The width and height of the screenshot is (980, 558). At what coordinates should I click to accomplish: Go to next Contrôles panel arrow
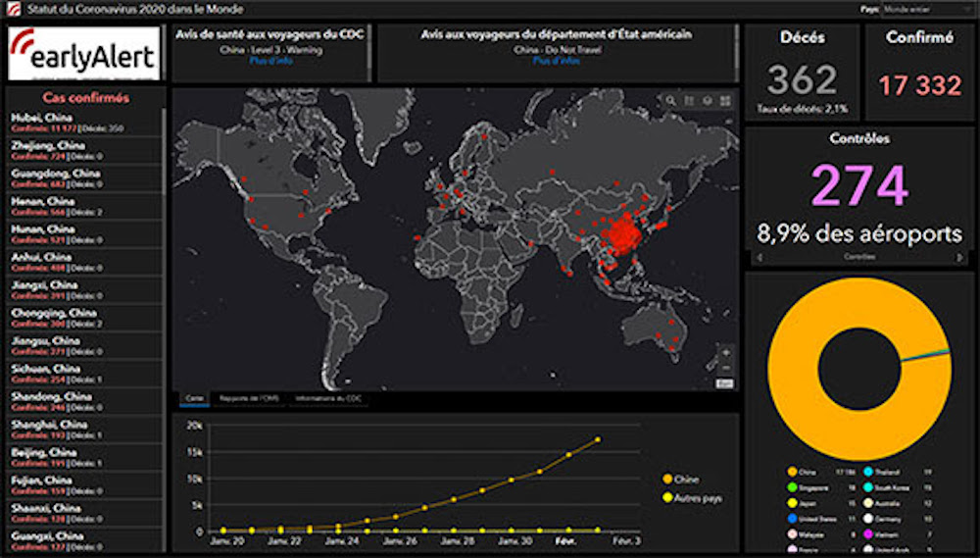[x=958, y=257]
